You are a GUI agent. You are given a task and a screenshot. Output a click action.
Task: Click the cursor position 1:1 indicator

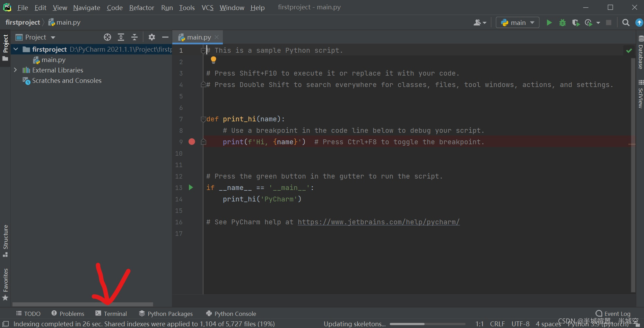pyautogui.click(x=479, y=324)
